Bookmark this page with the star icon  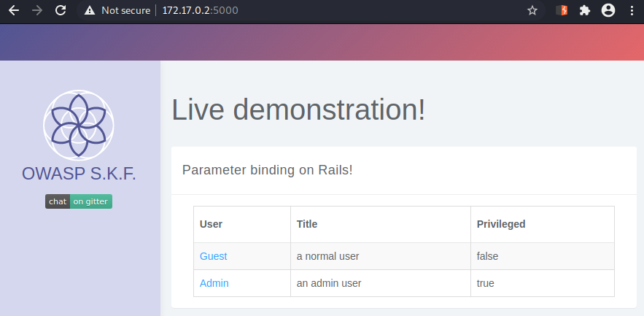532,11
